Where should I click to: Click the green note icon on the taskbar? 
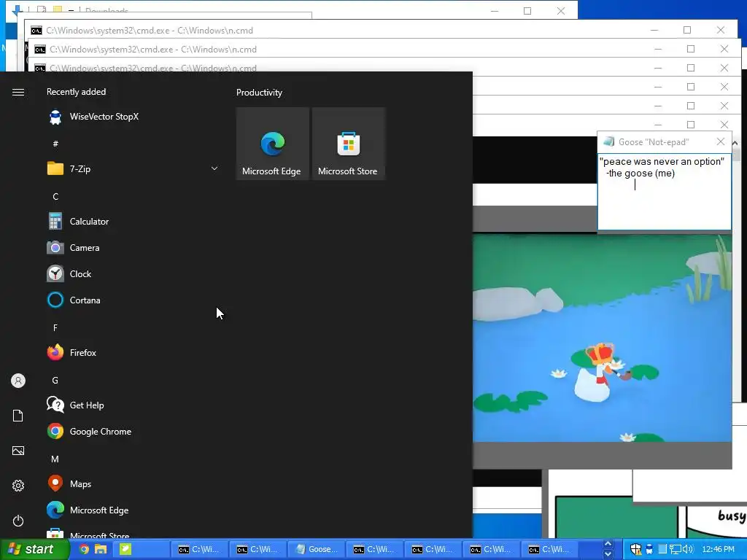125,549
